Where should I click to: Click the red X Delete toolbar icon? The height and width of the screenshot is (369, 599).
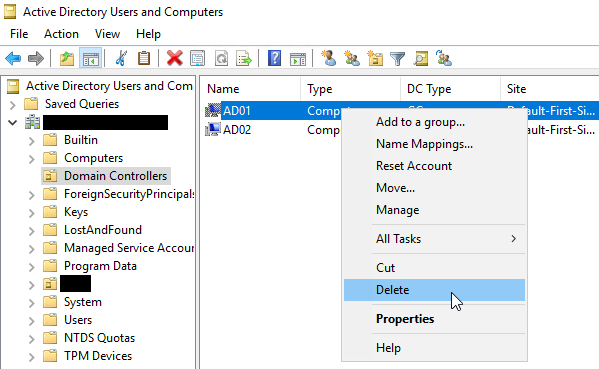click(x=175, y=58)
